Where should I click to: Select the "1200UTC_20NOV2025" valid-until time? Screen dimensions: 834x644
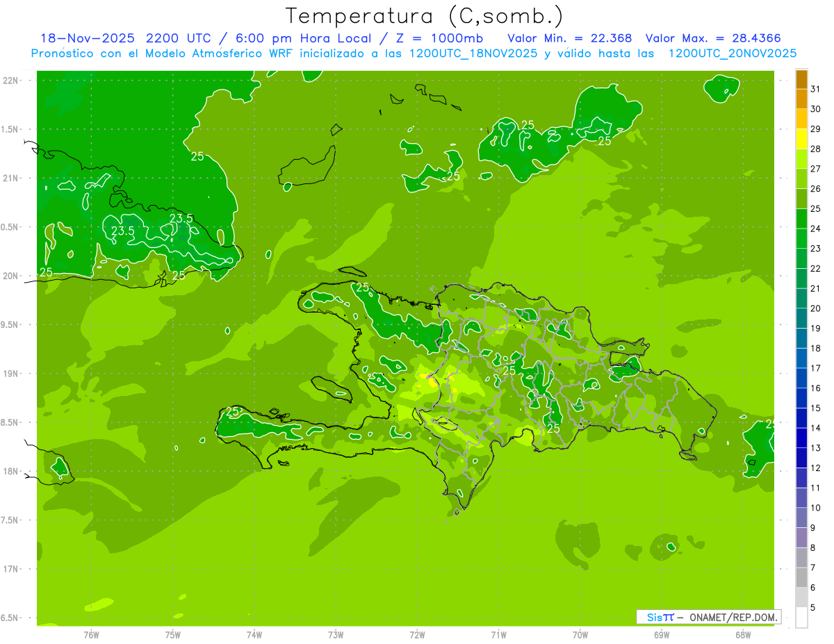732,53
